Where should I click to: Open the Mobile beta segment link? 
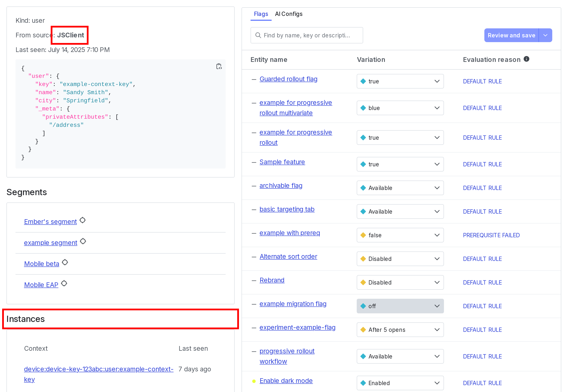click(42, 264)
